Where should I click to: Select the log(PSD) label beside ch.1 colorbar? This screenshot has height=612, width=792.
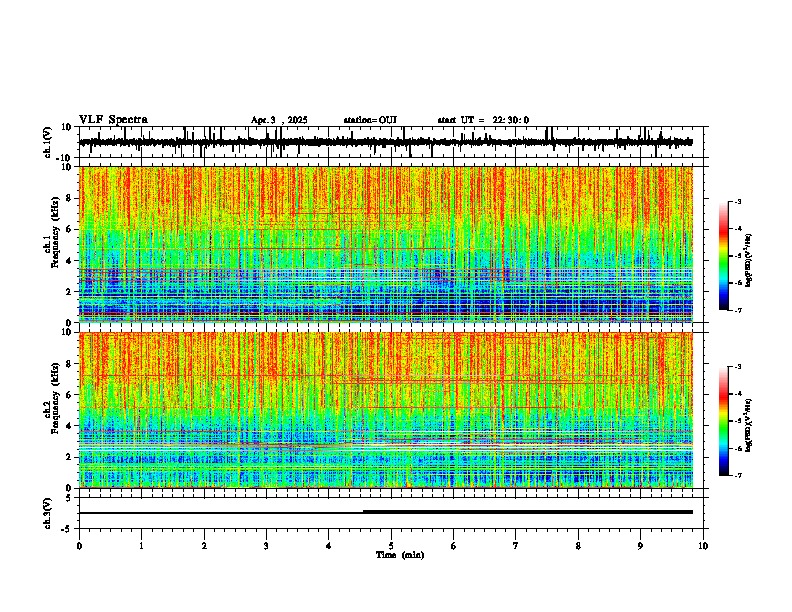(x=749, y=261)
